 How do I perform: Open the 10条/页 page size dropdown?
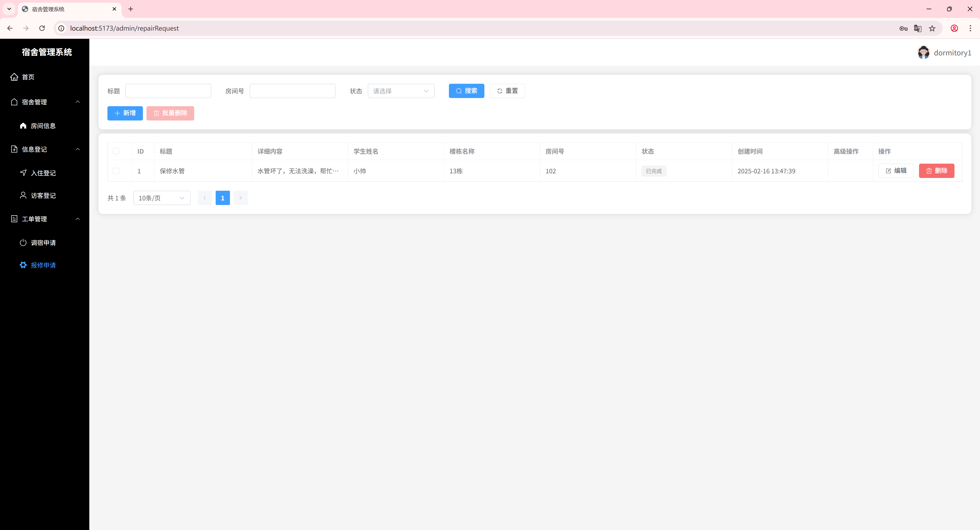coord(162,198)
